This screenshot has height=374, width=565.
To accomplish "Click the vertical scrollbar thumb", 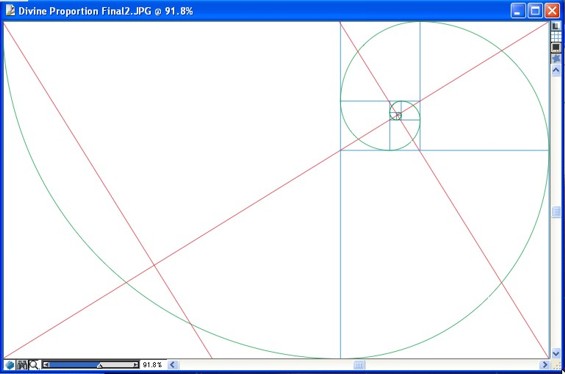I will click(x=556, y=212).
